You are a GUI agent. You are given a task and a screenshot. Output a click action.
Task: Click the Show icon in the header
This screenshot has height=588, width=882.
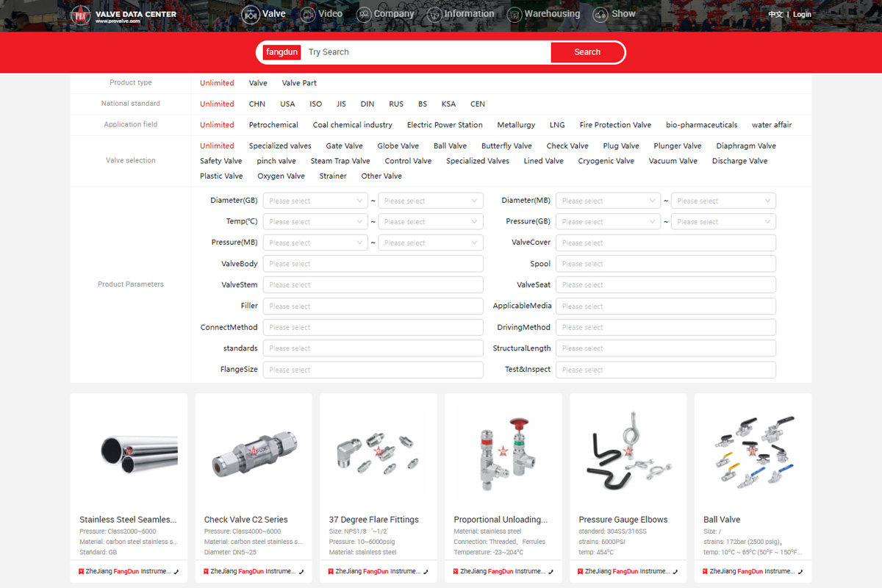pos(601,14)
